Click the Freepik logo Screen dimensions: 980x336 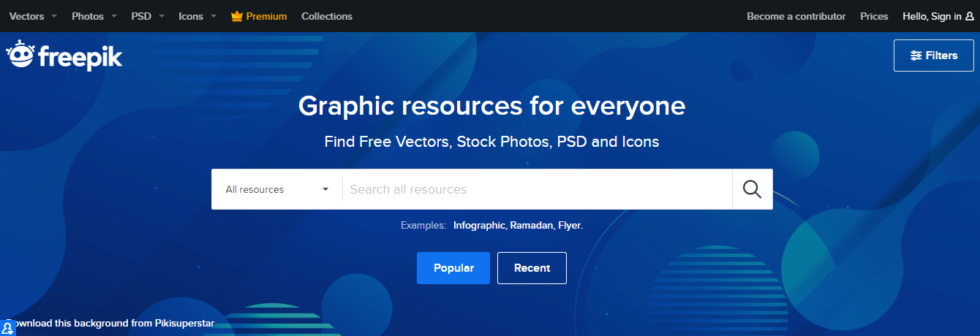click(64, 56)
